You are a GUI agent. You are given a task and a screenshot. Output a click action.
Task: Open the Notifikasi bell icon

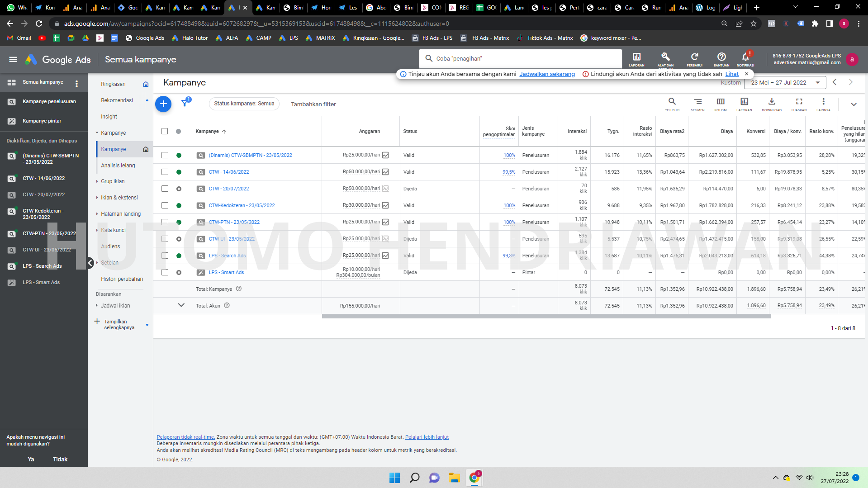pyautogui.click(x=745, y=57)
